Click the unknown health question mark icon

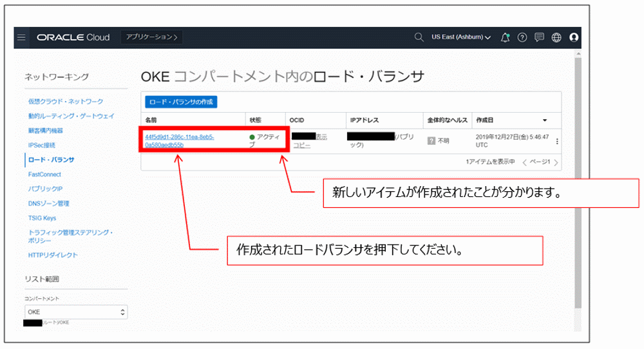431,141
